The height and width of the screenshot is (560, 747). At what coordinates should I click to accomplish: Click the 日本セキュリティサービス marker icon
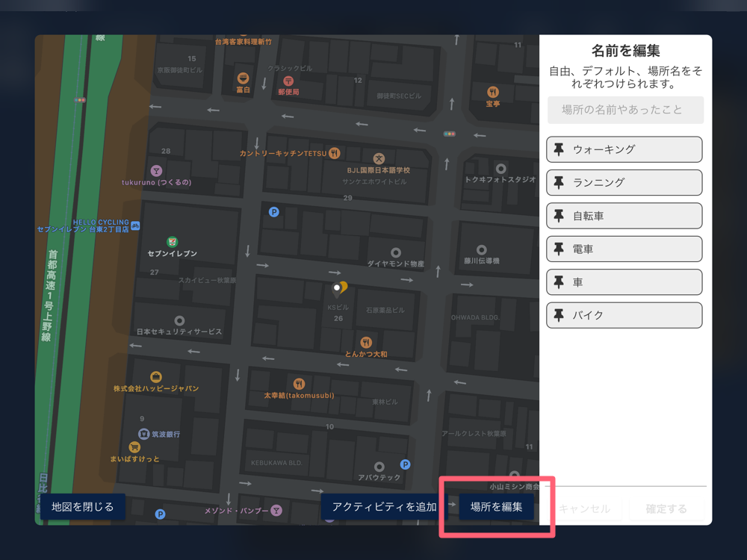click(179, 320)
